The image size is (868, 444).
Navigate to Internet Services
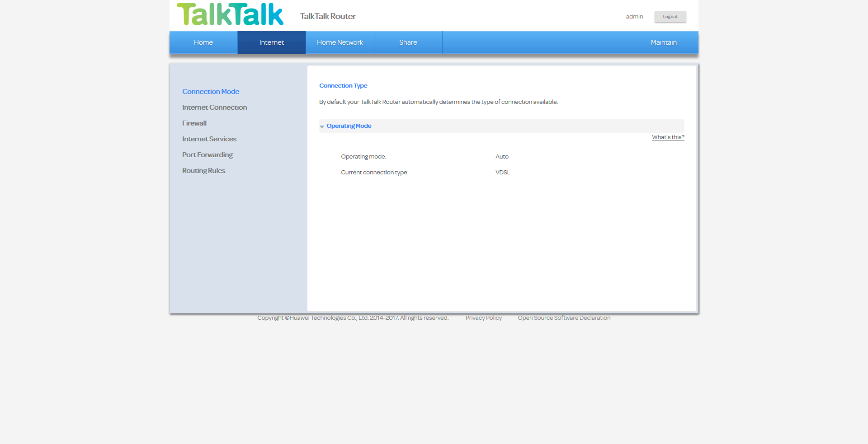click(209, 139)
